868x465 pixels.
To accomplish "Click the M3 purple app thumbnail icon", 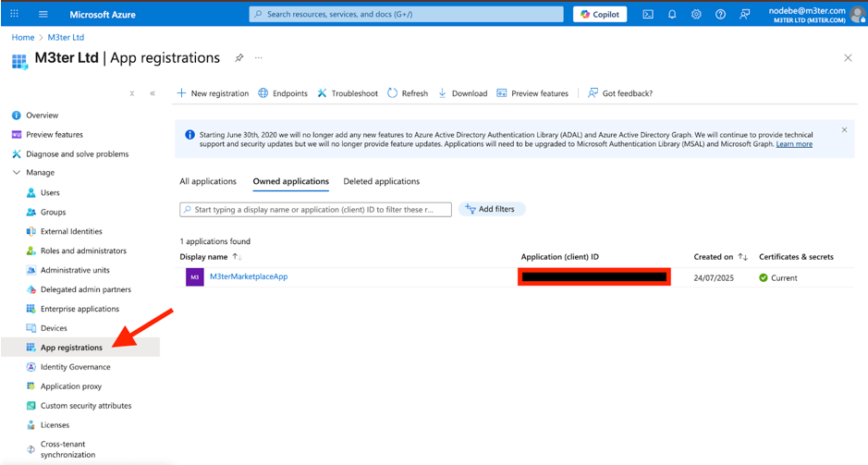I will click(x=194, y=277).
